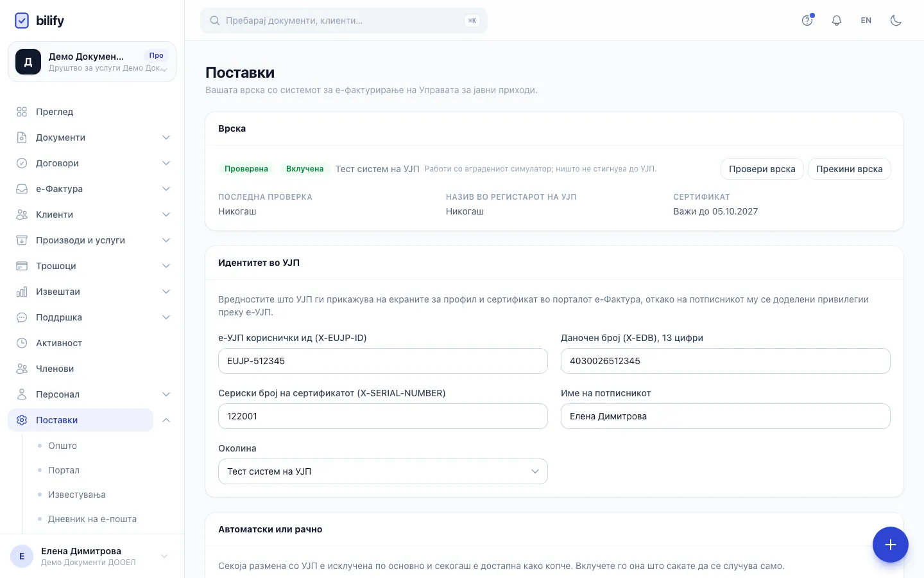Click Провери врска button
Image resolution: width=924 pixels, height=578 pixels.
pyautogui.click(x=762, y=169)
